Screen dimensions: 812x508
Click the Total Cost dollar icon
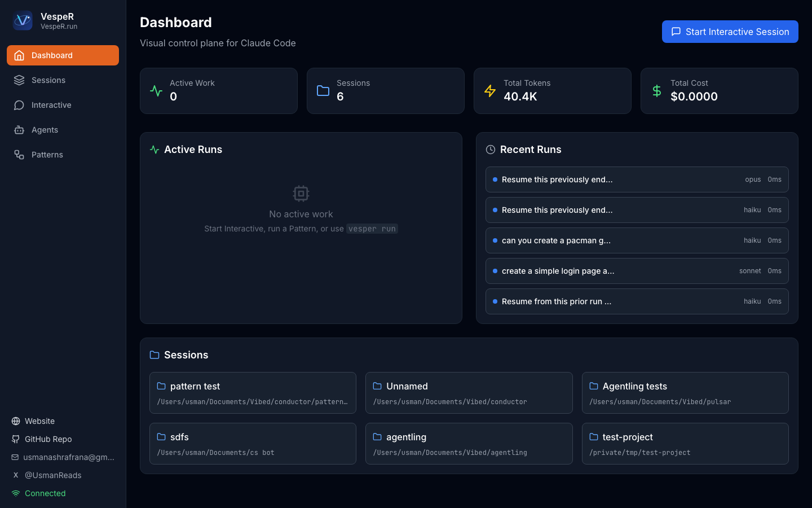point(656,90)
